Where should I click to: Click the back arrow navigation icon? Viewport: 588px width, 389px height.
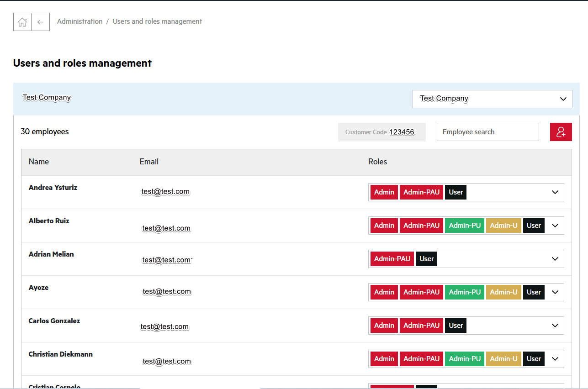41,21
